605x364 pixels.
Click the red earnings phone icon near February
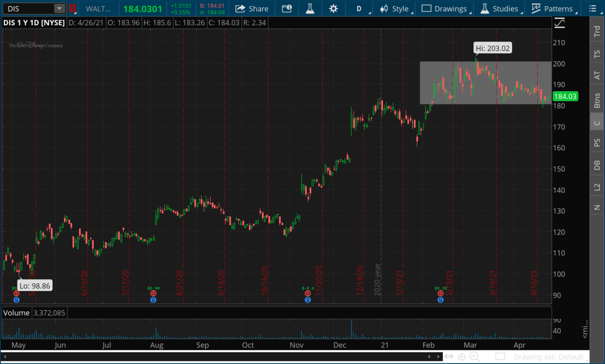click(x=441, y=293)
